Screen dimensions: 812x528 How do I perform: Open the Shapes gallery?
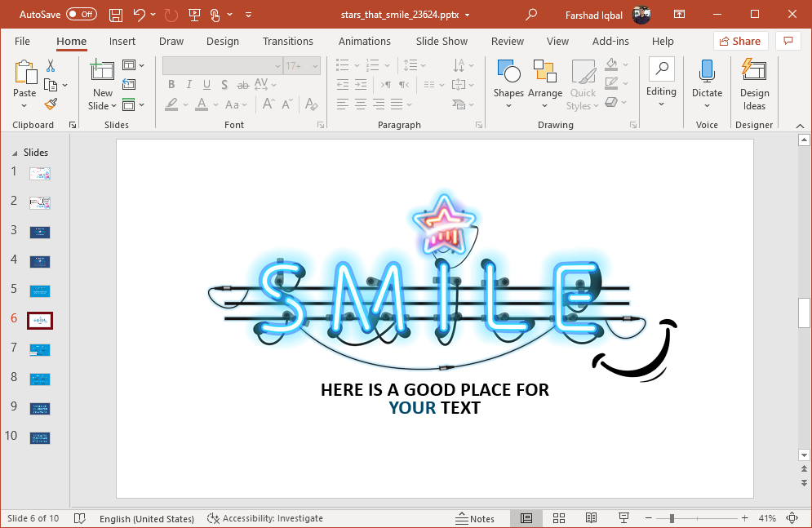click(508, 84)
